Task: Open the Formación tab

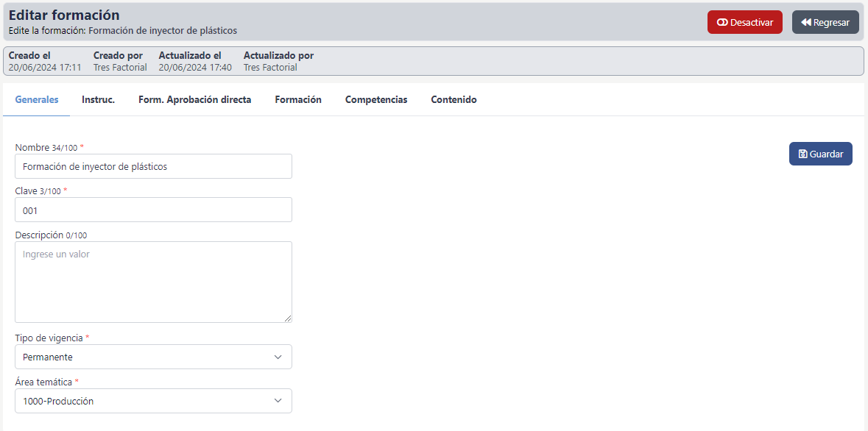Action: pos(298,100)
